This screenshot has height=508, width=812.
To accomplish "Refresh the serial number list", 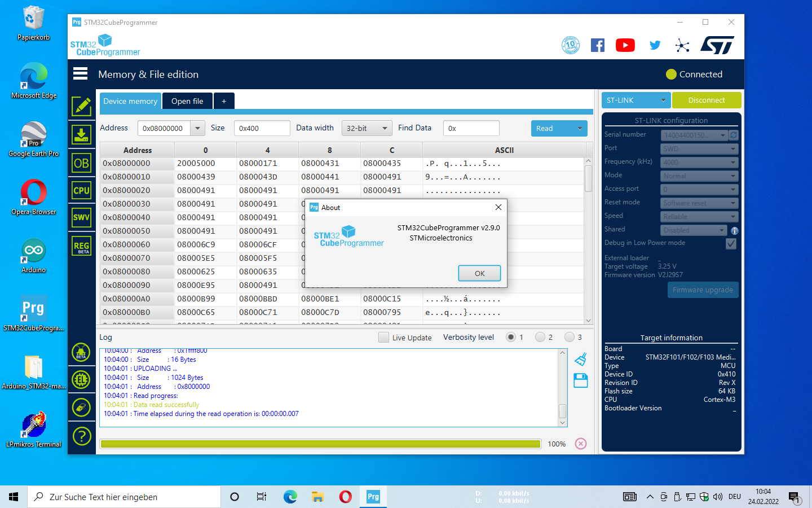I will click(734, 135).
